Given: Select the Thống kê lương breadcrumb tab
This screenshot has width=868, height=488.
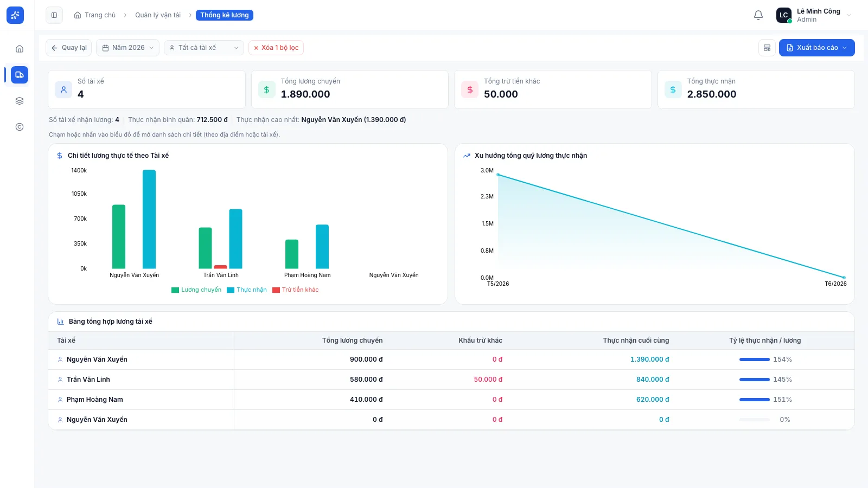Looking at the screenshot, I should (225, 15).
